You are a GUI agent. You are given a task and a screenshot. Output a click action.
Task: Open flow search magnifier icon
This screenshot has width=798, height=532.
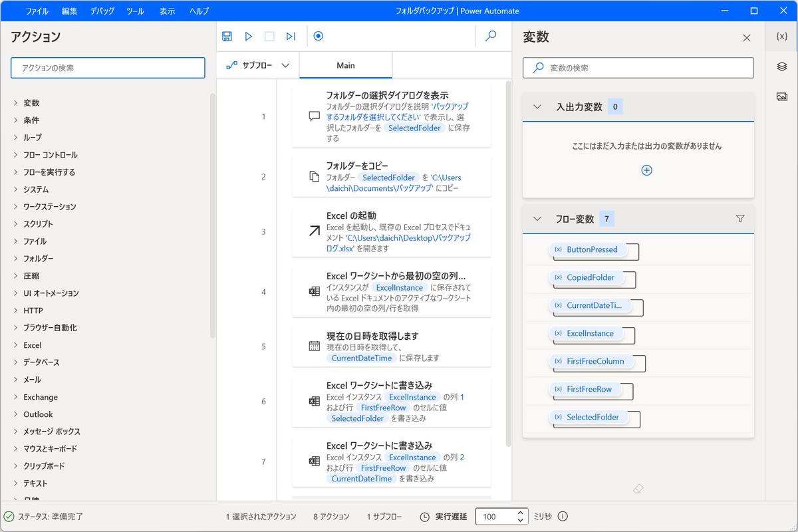tap(491, 37)
